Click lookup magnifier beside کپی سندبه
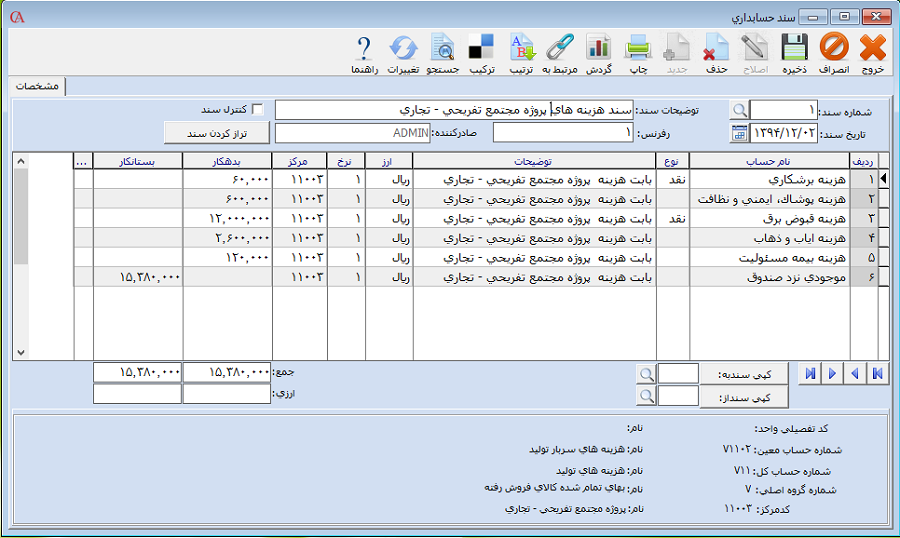Screen dimensions: 900x538 click(x=647, y=373)
